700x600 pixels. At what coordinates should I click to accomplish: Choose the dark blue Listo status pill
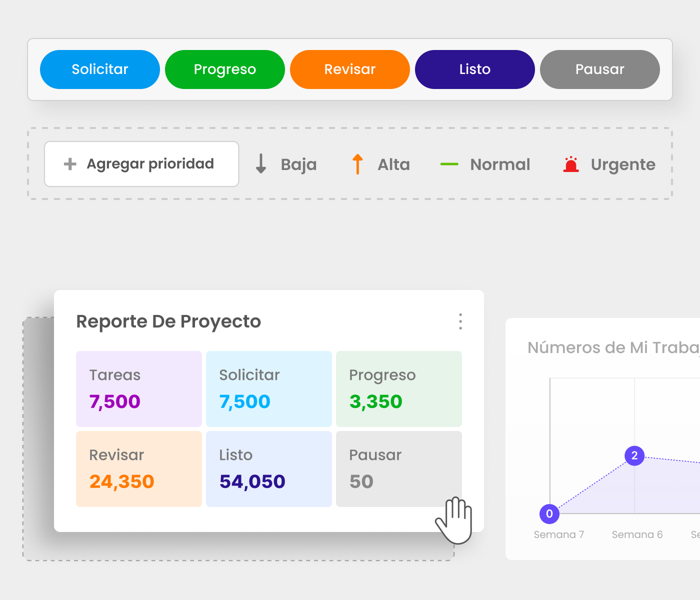click(x=474, y=69)
